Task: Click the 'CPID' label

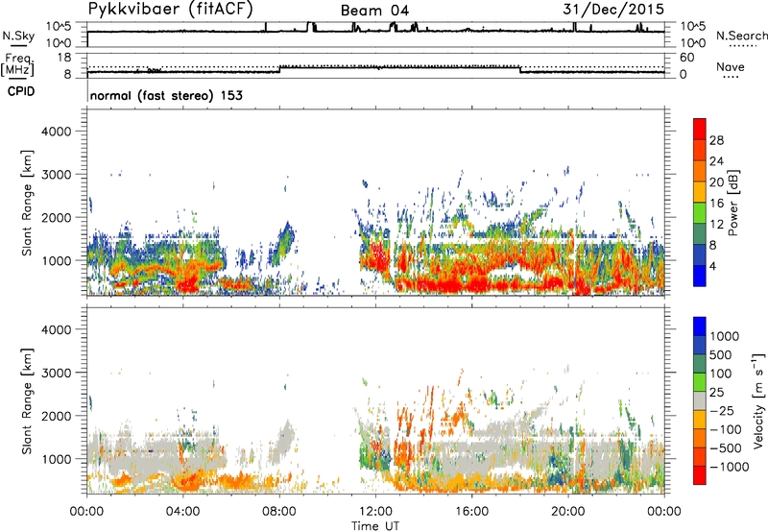Action: pos(21,91)
